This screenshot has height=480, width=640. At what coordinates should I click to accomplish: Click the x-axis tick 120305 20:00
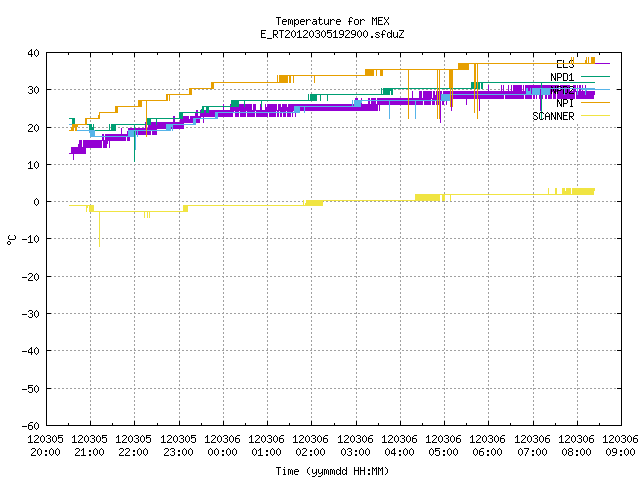click(x=45, y=446)
